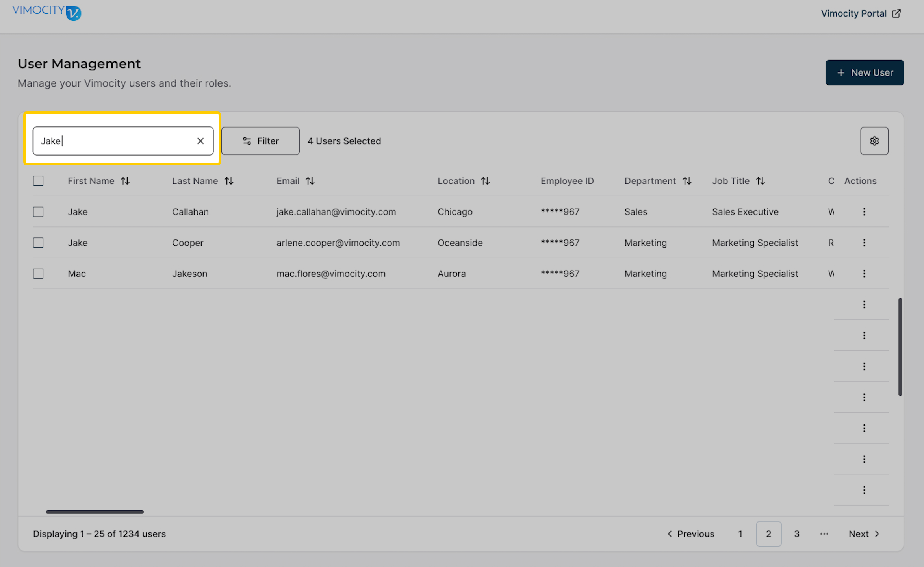This screenshot has height=567, width=924.
Task: Click the horizontal table scrollbar
Action: [95, 512]
